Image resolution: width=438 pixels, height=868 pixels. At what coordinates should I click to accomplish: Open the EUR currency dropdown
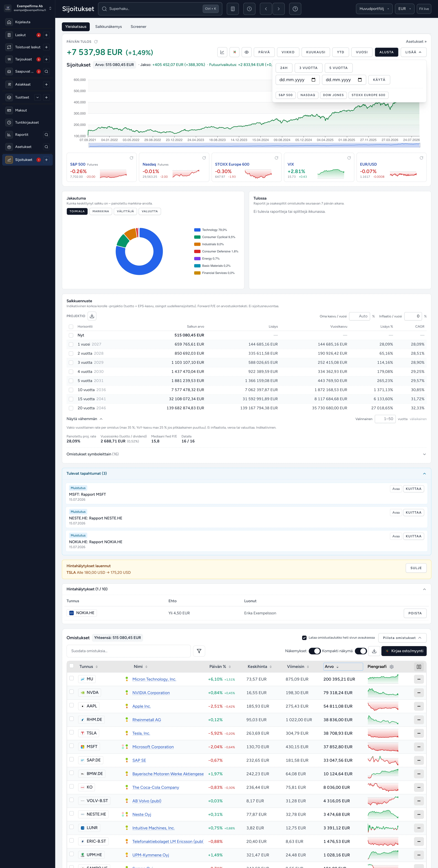click(404, 9)
